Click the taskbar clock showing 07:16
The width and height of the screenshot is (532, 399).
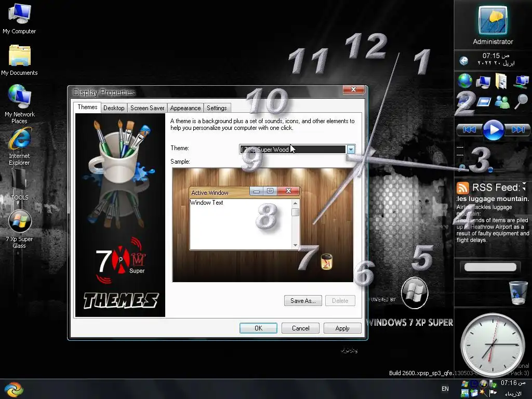click(x=513, y=383)
